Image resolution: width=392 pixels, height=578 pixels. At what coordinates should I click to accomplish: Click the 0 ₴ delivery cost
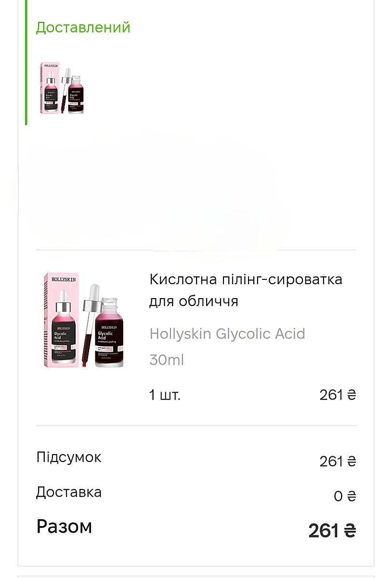pyautogui.click(x=344, y=496)
